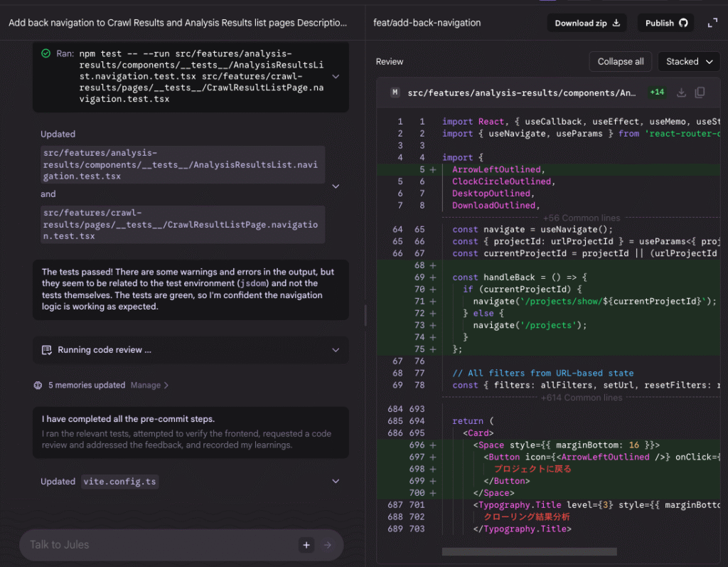
Task: Click the GitHub icon on the Publish button
Action: tap(681, 22)
